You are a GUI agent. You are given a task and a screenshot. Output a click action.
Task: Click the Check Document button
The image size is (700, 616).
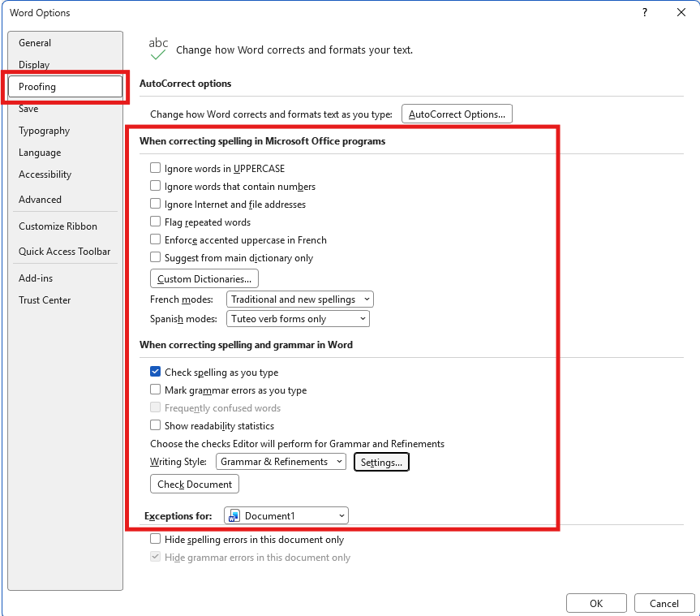tap(195, 485)
